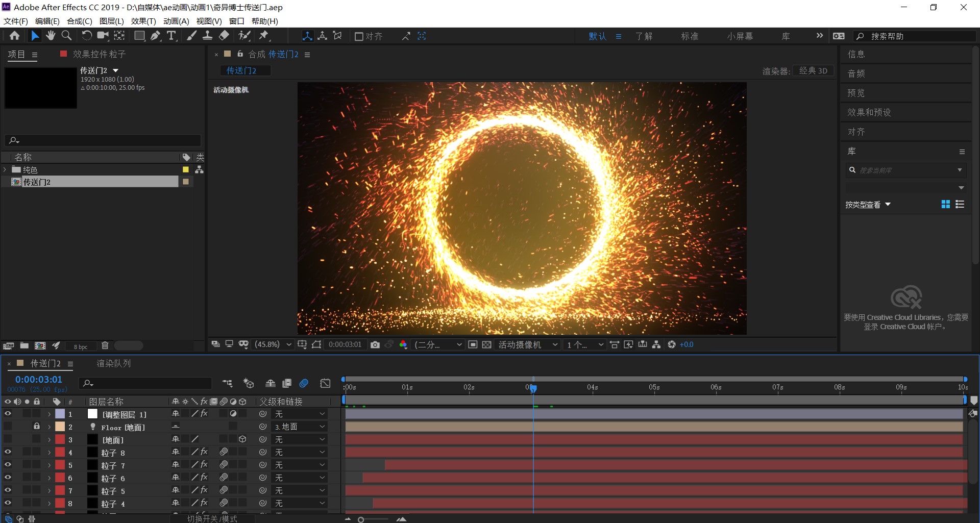Select the Unified Camera tool
Screen dimensions: 980x523
click(x=103, y=36)
